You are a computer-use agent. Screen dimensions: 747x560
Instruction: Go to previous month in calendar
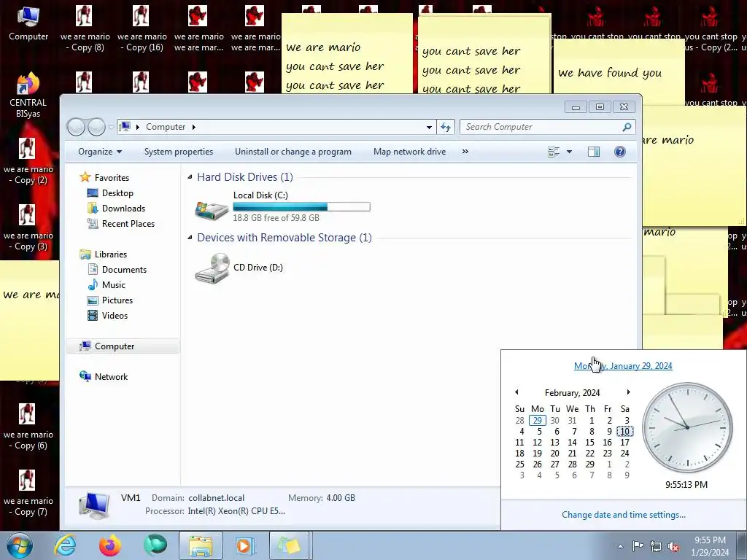click(x=516, y=392)
